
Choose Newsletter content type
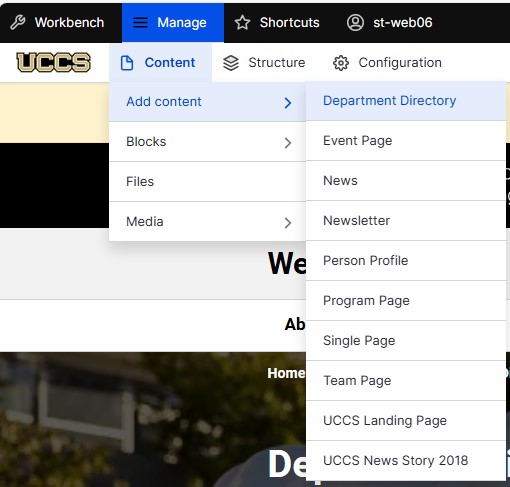click(406, 221)
